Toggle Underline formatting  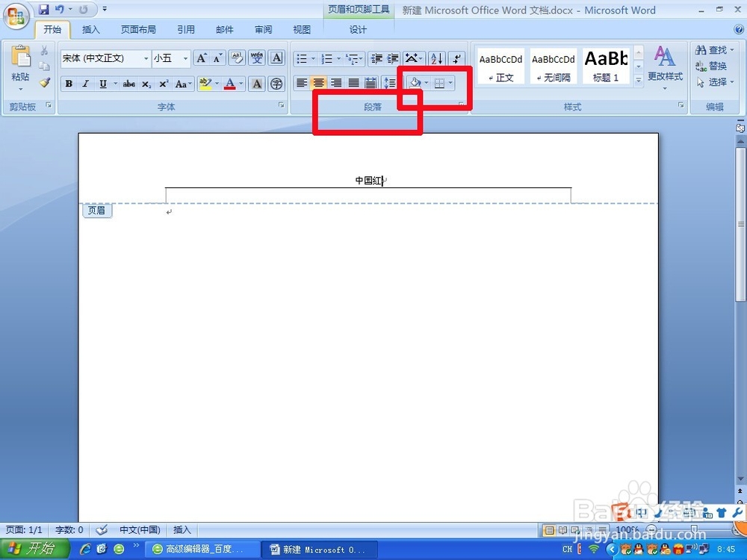coord(103,84)
